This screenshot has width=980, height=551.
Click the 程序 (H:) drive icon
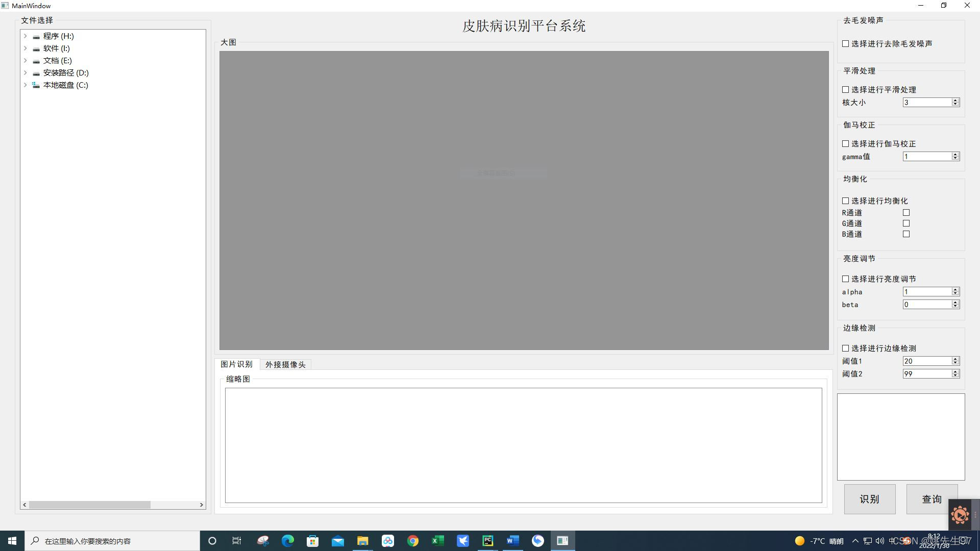pyautogui.click(x=36, y=37)
